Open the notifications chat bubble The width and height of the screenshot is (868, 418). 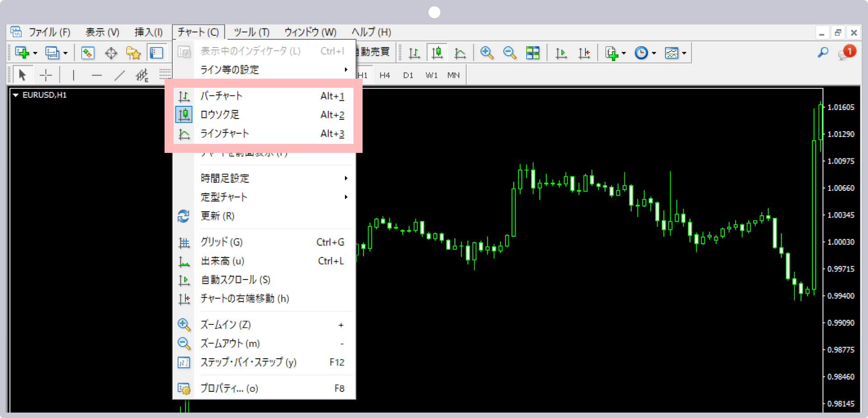point(846,52)
